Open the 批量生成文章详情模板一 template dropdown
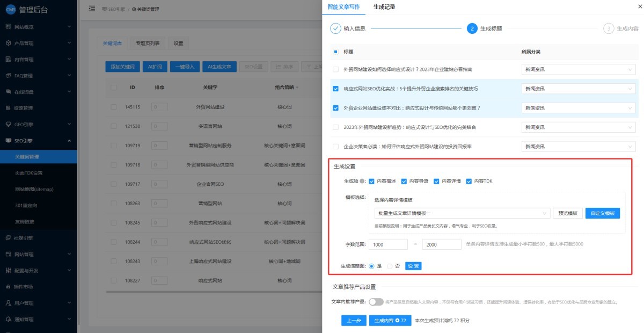Viewport: 644px width, 333px height. 462,213
